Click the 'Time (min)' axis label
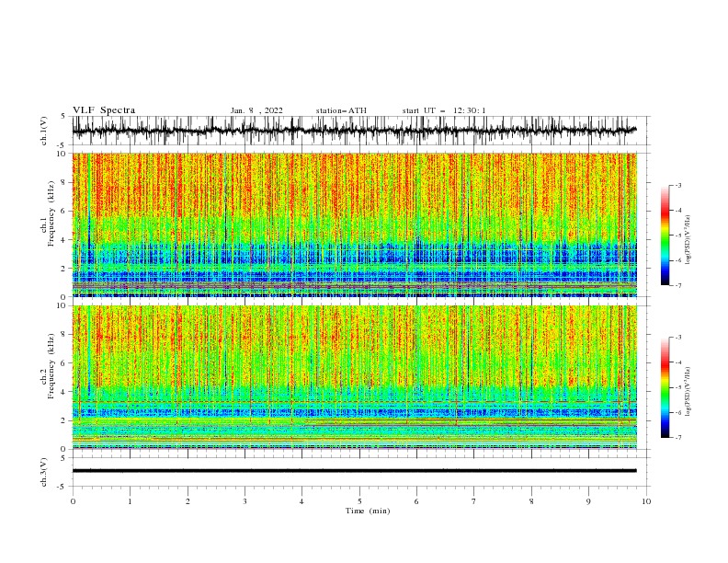728x563 pixels. click(368, 511)
